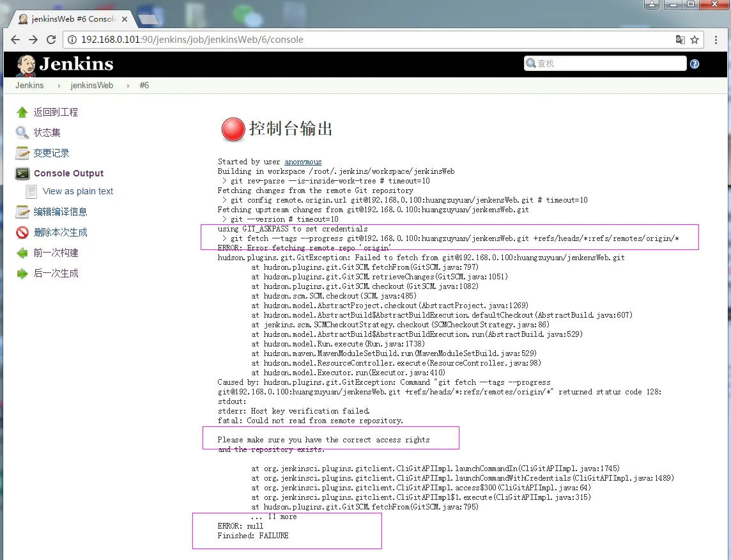The width and height of the screenshot is (731, 560).
Task: Click 'stderr: Host key verification failed.' line
Action: (294, 411)
